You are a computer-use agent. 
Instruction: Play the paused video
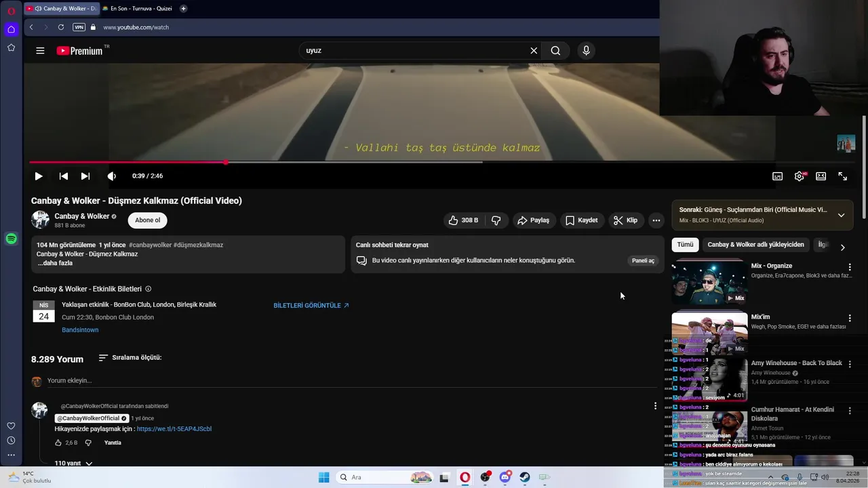coord(39,176)
